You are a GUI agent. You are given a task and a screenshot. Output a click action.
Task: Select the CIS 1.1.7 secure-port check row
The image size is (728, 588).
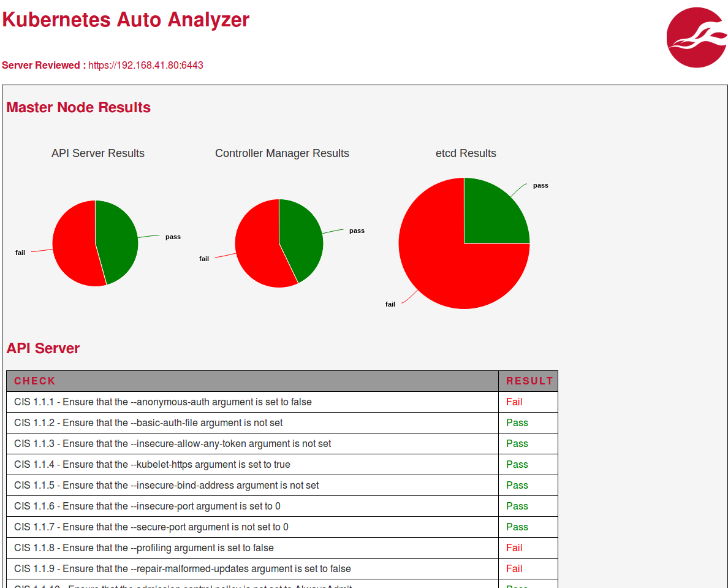282,527
